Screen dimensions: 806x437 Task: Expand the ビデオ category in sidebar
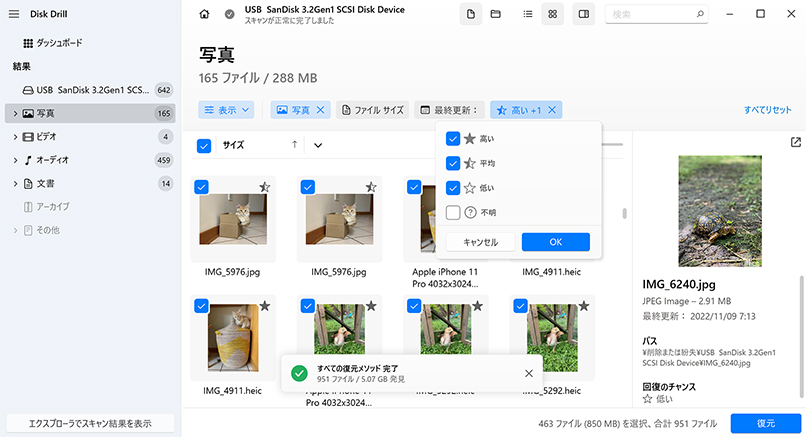click(x=16, y=136)
